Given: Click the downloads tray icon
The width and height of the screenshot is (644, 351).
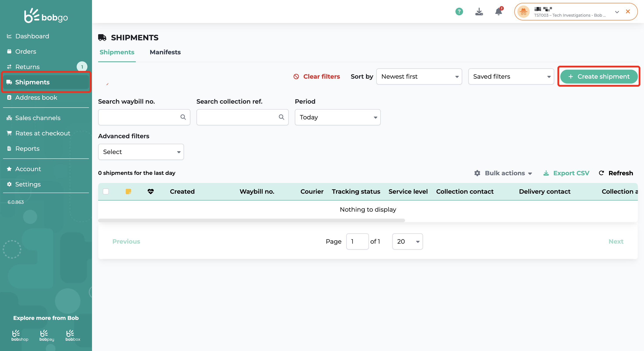Looking at the screenshot, I should click(x=479, y=11).
